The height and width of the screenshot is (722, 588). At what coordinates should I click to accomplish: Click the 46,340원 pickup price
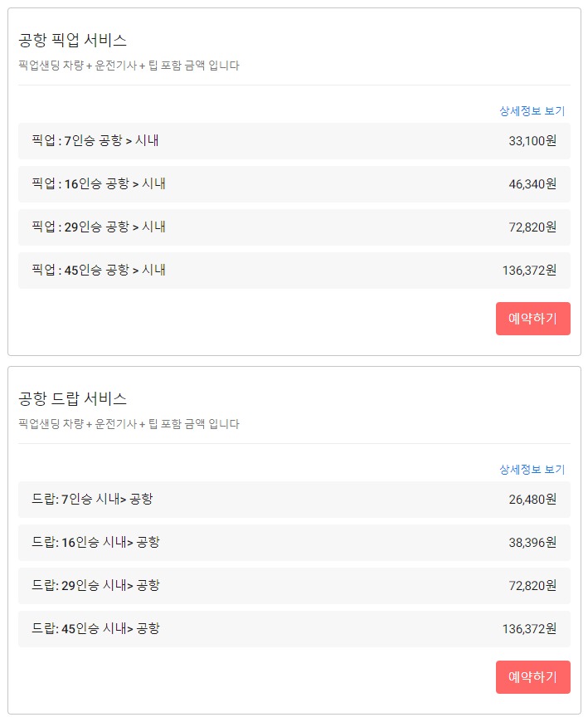coord(532,183)
